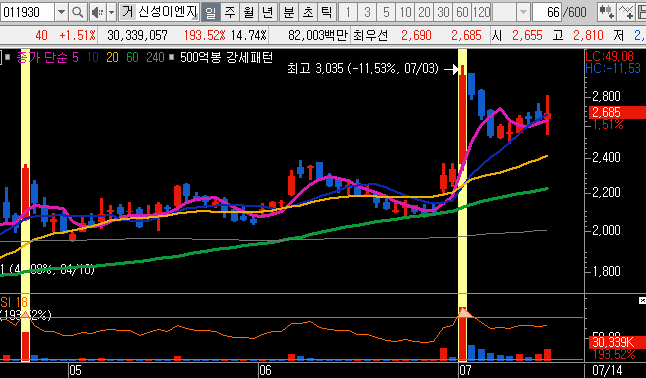The width and height of the screenshot is (646, 378).
Task: Switch to the 초 second chart
Action: tap(308, 12)
